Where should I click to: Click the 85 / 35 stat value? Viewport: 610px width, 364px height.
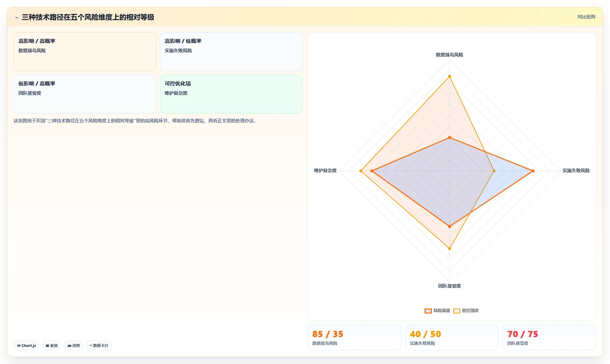pos(328,334)
